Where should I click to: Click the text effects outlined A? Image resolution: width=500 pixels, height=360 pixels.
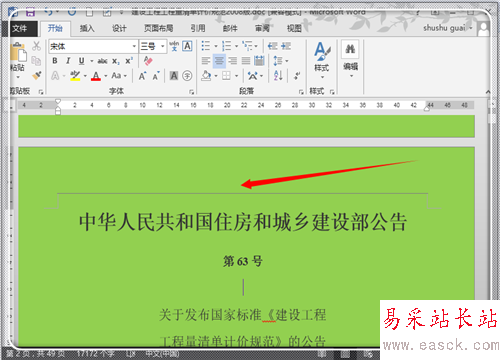tap(55, 76)
